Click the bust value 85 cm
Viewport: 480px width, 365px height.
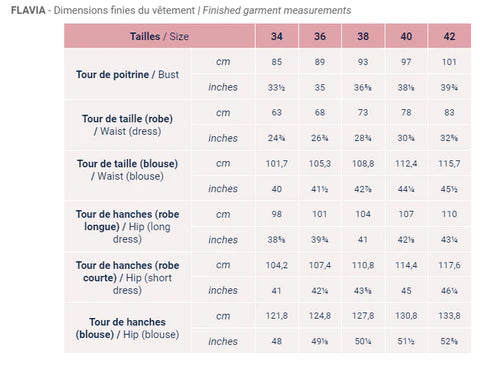pyautogui.click(x=277, y=62)
